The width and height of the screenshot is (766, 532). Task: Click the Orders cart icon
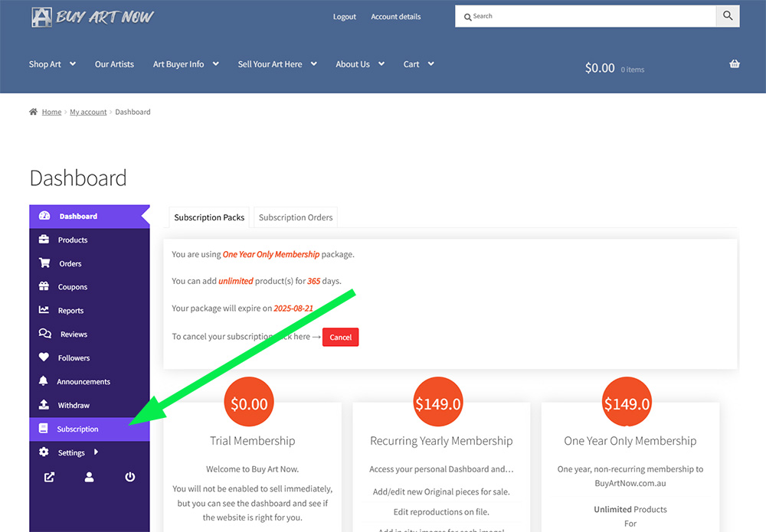(44, 263)
